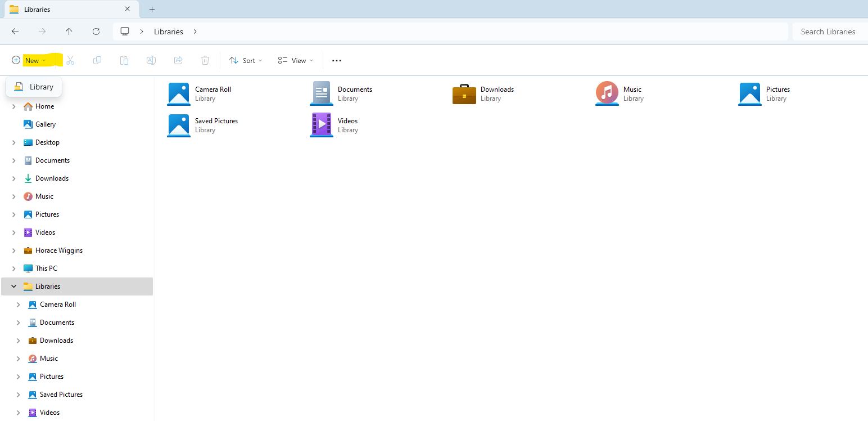Viewport: 868px width, 421px height.
Task: Select the Downloads library briefcase icon
Action: (464, 94)
